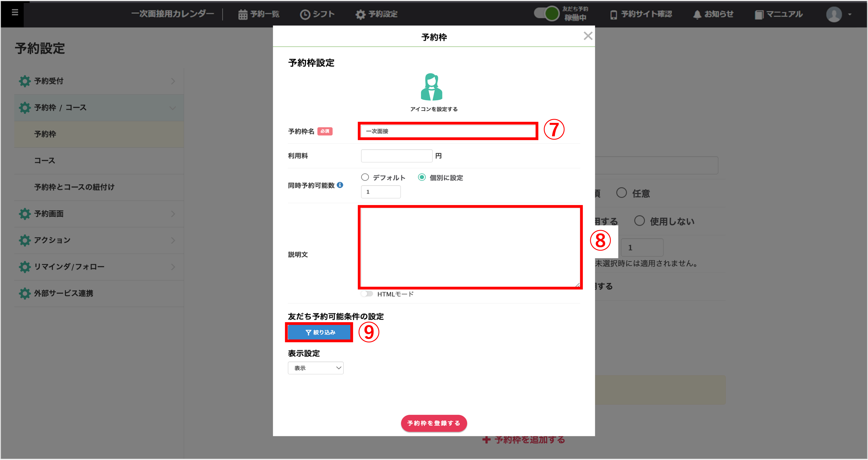The width and height of the screenshot is (868, 460).
Task: Open the 表示設定 dropdown
Action: pyautogui.click(x=315, y=368)
